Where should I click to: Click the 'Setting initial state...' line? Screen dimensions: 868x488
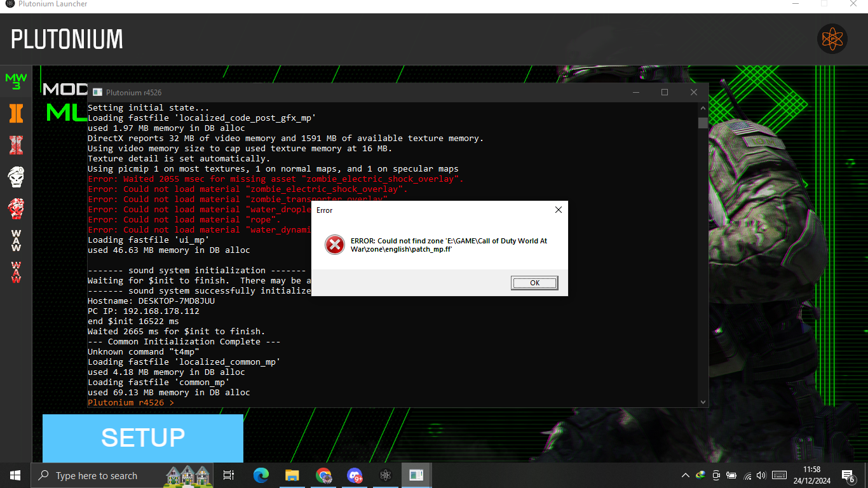tap(148, 108)
